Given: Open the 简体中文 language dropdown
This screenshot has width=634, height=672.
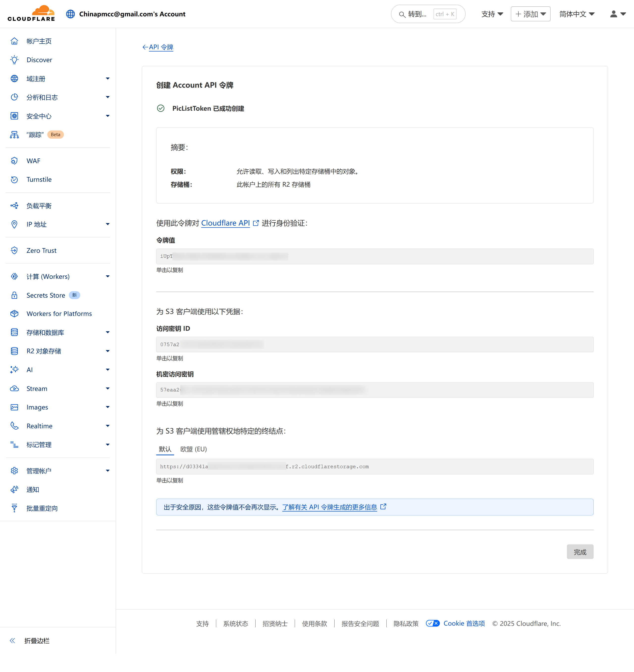Looking at the screenshot, I should click(x=577, y=14).
